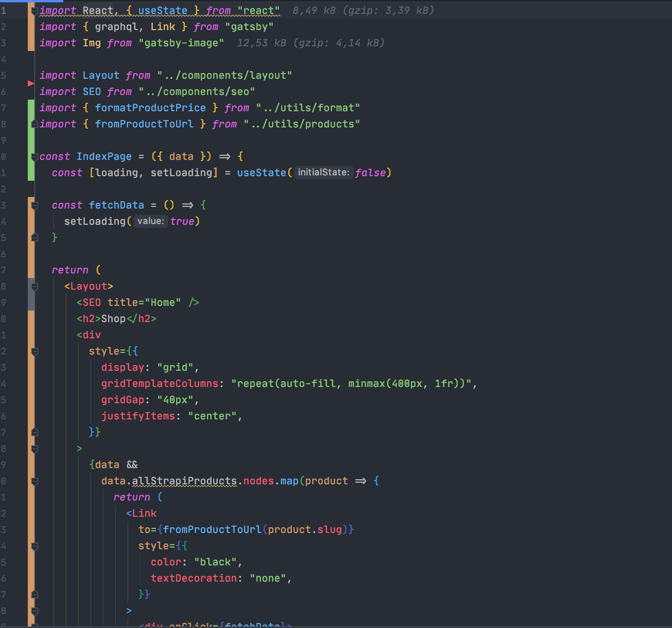This screenshot has width=672, height=628.
Task: Click the graphql identifier in the gatsby import
Action: click(x=116, y=27)
